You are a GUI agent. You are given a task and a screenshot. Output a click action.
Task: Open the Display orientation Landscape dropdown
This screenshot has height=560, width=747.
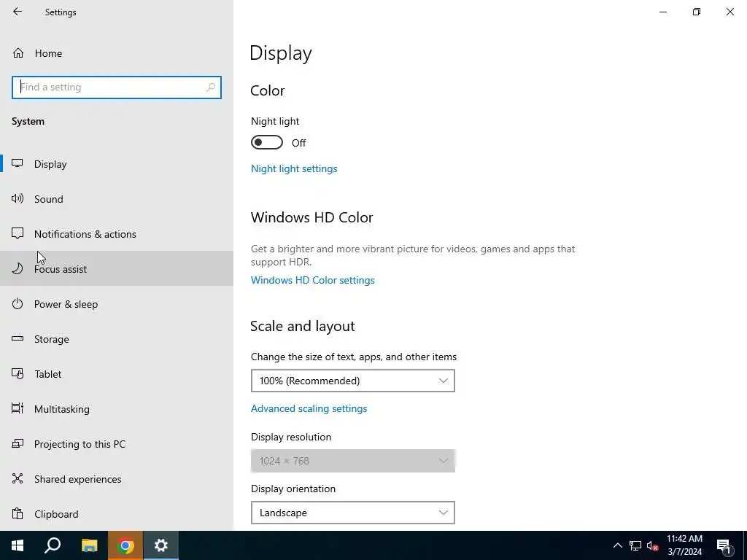(x=353, y=513)
